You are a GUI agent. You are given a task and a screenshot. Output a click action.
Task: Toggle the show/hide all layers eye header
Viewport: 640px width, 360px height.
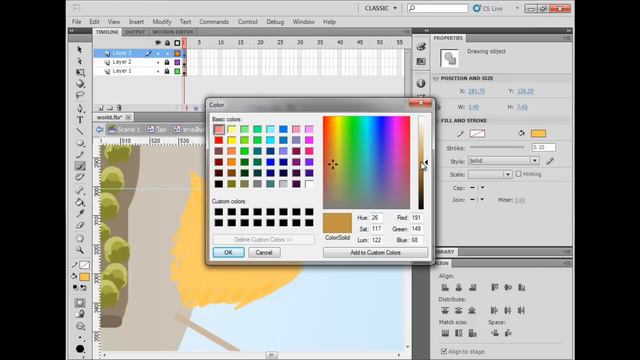coord(158,42)
